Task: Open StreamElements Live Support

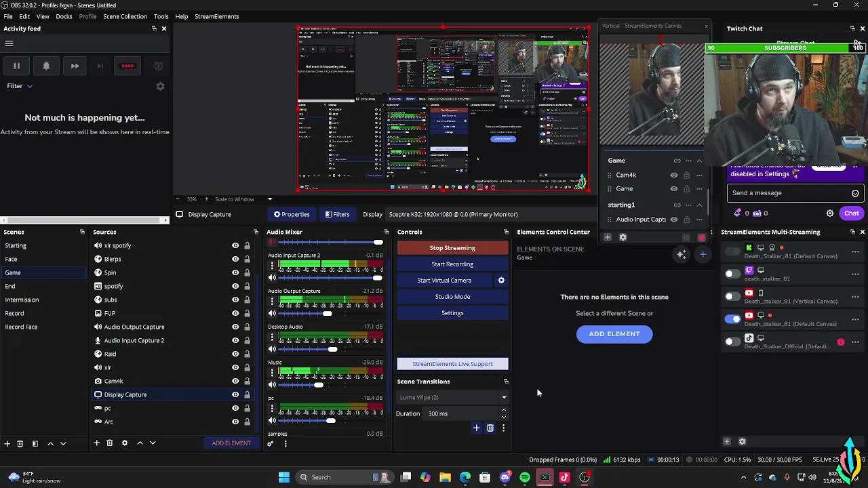Action: click(x=452, y=364)
